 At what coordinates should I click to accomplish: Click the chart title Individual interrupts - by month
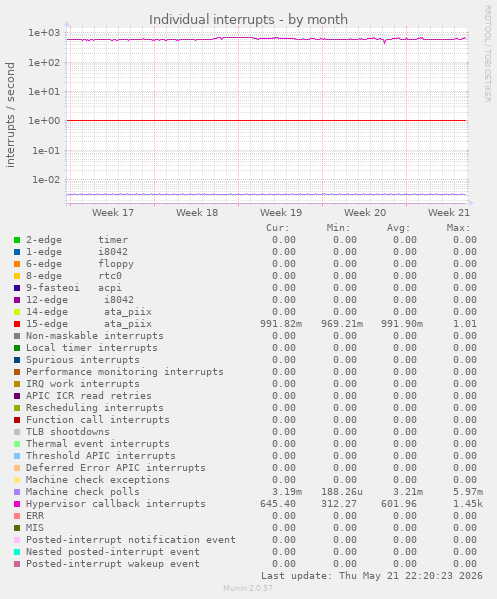click(248, 19)
